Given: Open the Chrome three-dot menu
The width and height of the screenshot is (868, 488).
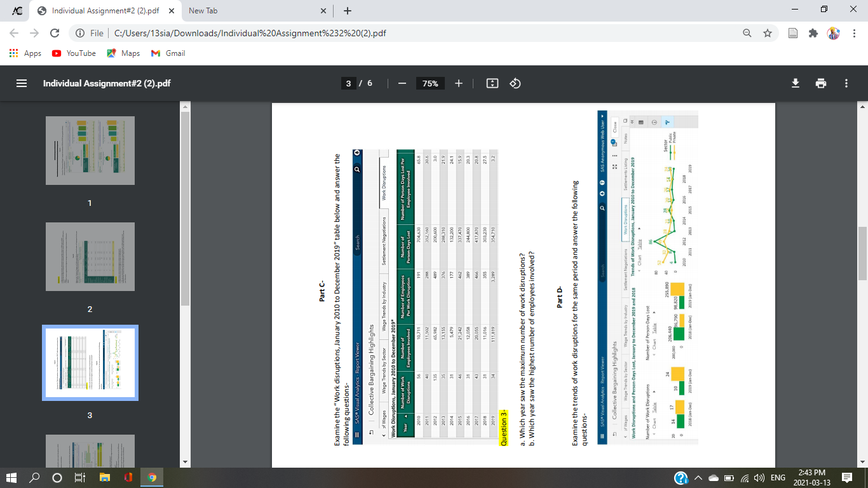Looking at the screenshot, I should coord(853,33).
